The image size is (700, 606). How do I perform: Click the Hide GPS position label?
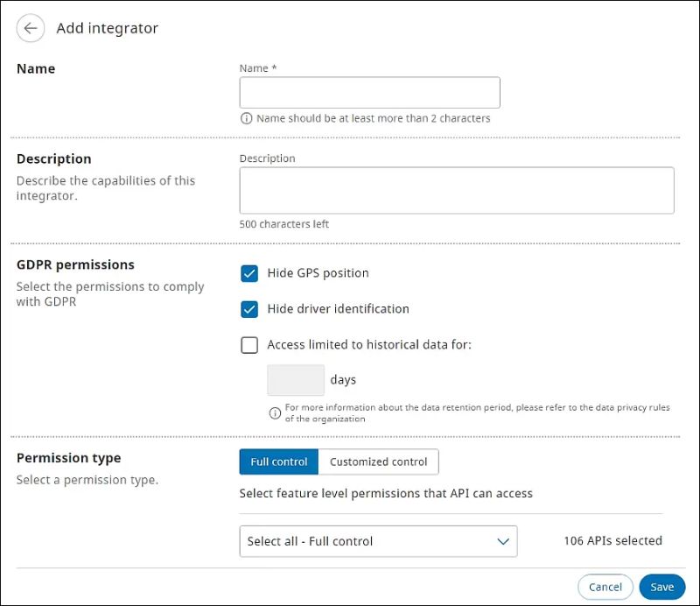(318, 273)
